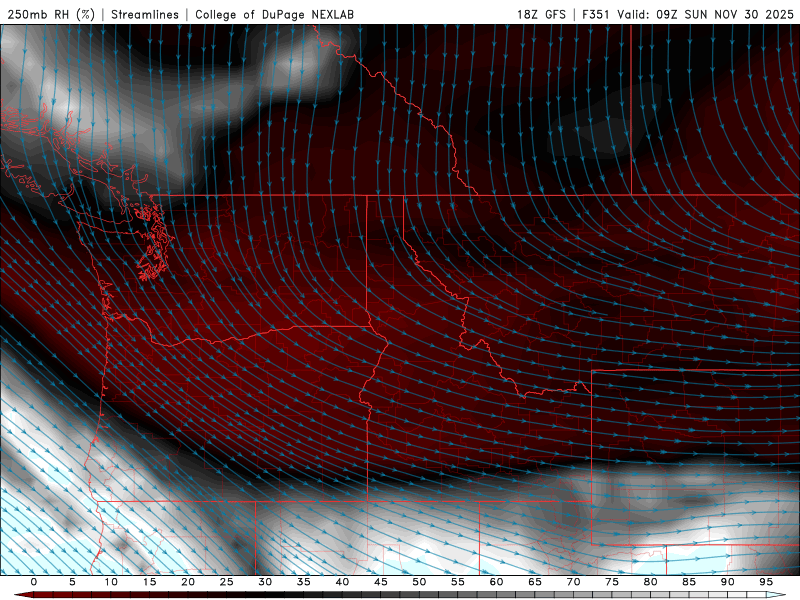Click the '35' colorbar tick label

304,582
